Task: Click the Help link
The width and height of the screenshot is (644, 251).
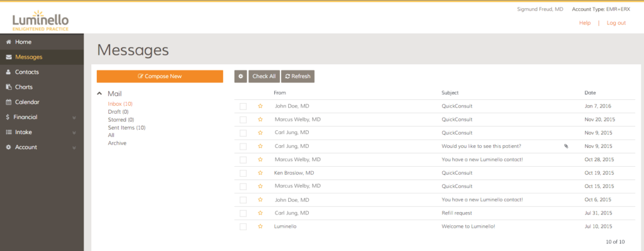Action: 585,23
